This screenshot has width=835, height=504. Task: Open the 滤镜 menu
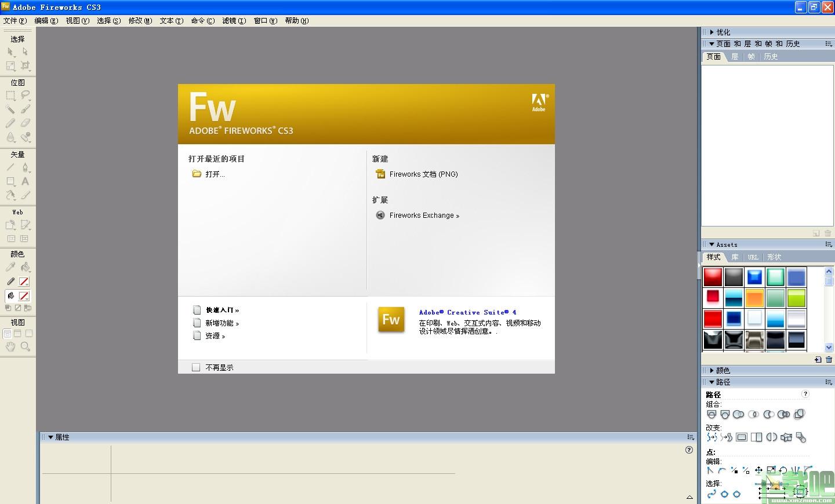coord(234,21)
